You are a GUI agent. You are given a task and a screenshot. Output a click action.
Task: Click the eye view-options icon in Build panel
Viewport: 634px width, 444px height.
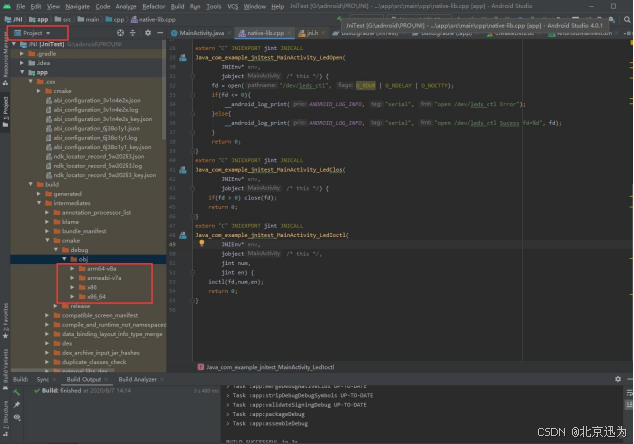17,417
